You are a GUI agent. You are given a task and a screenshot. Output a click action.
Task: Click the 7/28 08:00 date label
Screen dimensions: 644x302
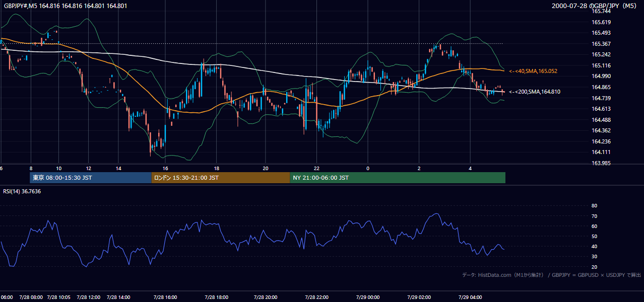tap(31, 297)
